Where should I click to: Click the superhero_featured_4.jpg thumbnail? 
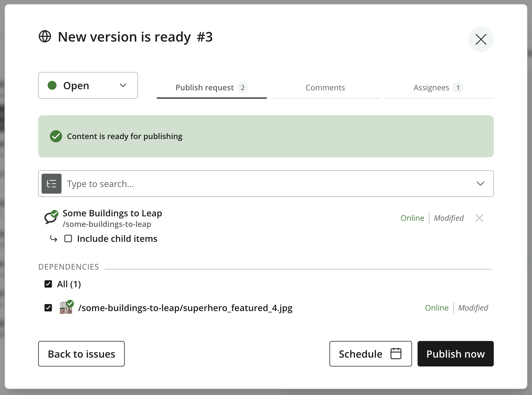[x=66, y=307]
